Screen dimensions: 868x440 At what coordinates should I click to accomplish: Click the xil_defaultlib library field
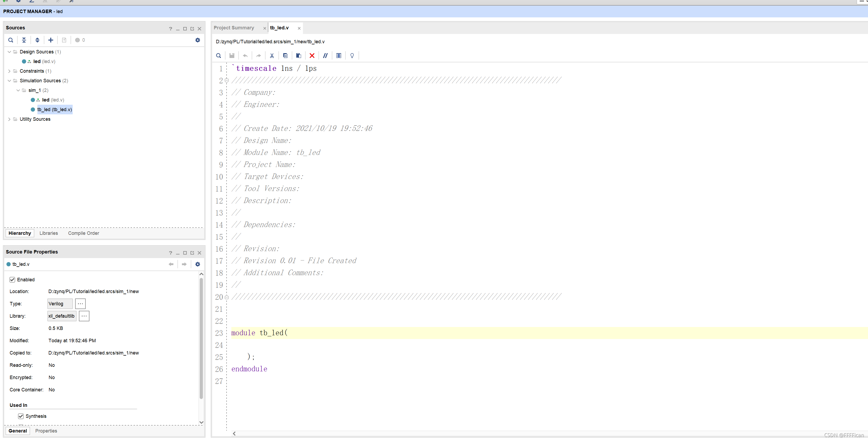tap(62, 316)
